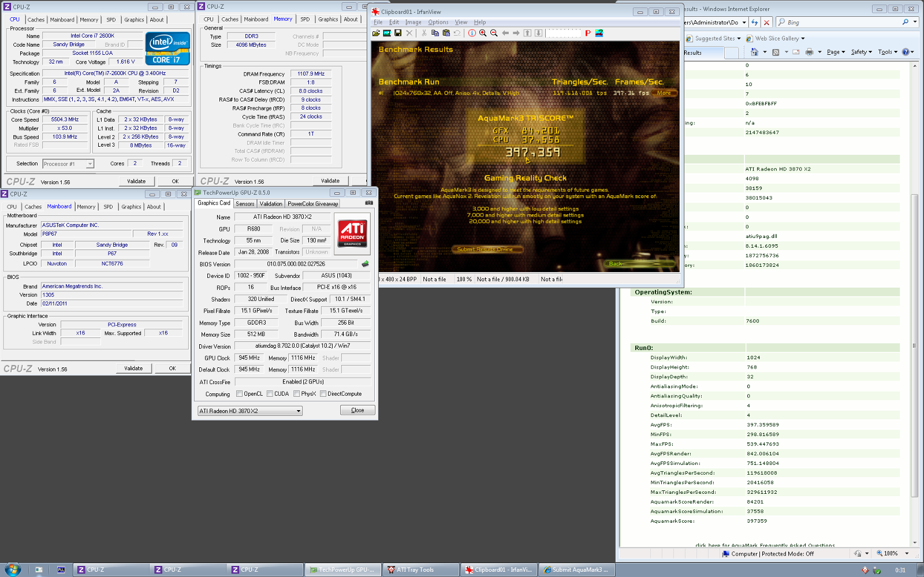Image resolution: width=924 pixels, height=577 pixels.
Task: Open ATI Tray Tools taskbar button
Action: point(422,569)
